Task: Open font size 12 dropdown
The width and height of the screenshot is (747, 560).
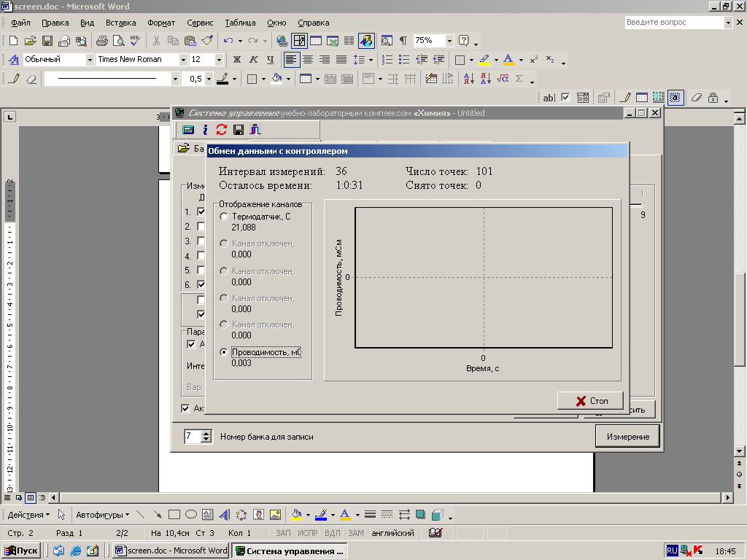Action: point(219,60)
